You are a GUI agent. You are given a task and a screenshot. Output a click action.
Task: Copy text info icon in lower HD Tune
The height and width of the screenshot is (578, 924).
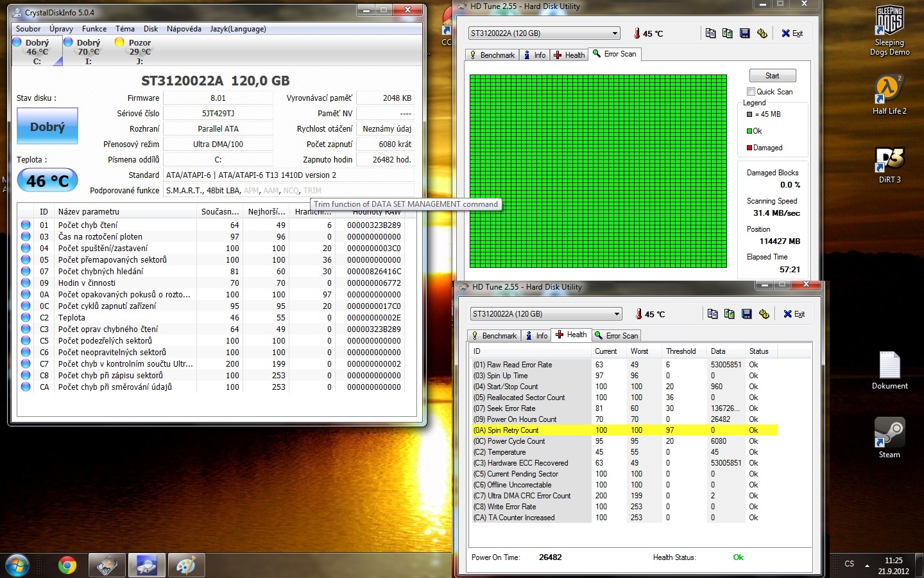coord(712,314)
